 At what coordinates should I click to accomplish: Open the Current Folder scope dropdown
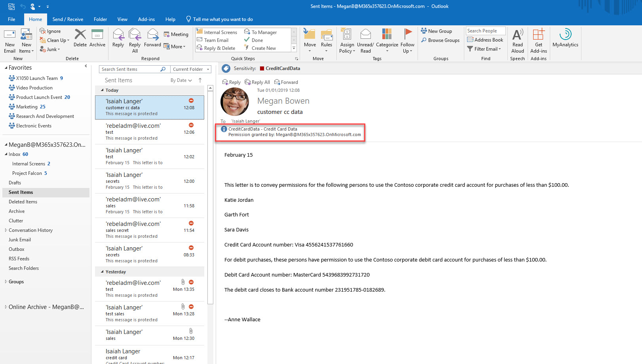pos(191,69)
